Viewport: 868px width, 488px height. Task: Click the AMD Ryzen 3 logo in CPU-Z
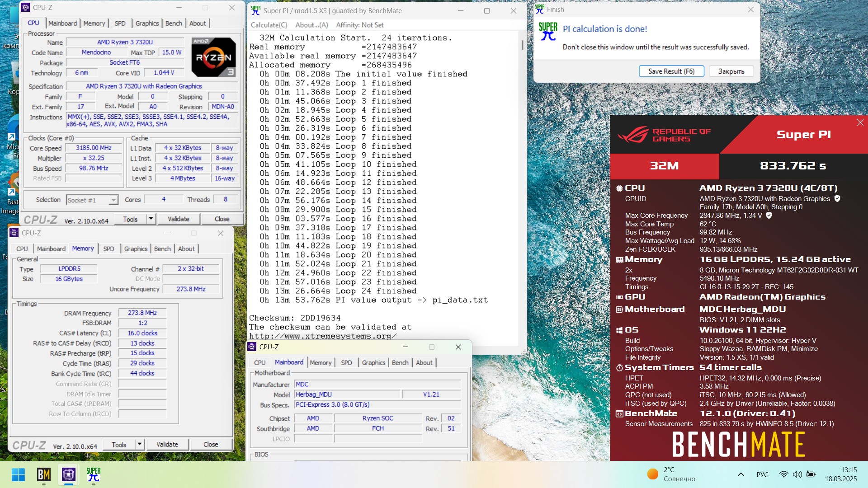click(x=213, y=57)
